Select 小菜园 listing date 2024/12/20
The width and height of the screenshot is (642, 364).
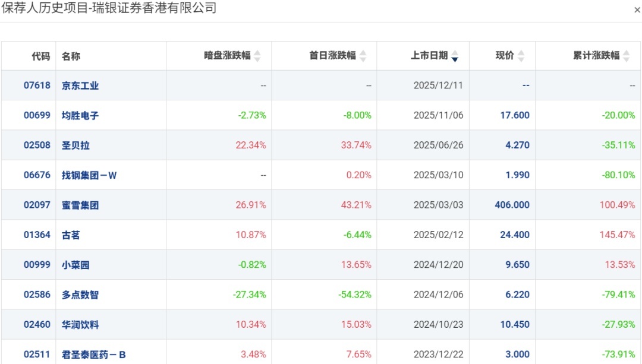438,265
